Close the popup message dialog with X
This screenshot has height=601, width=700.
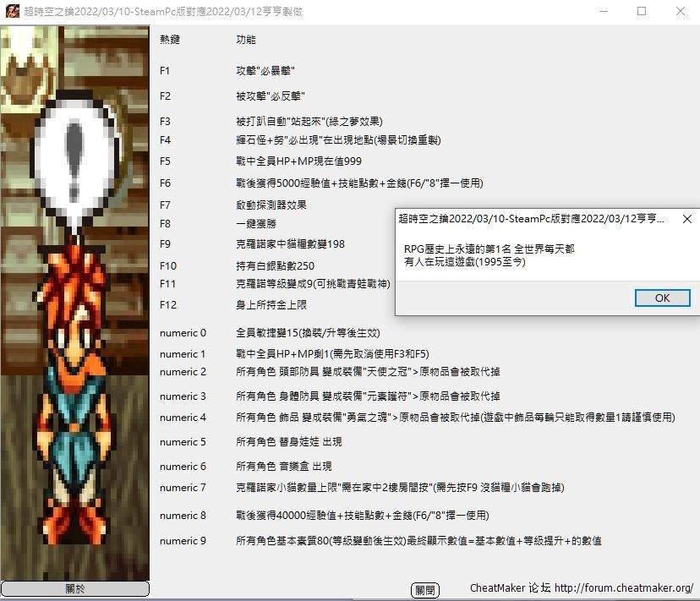[686, 218]
